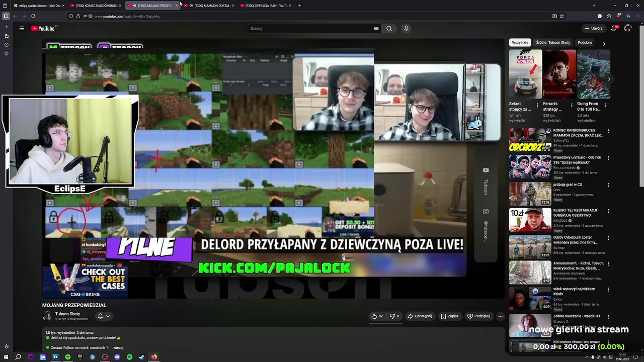The width and height of the screenshot is (644, 362).
Task: Open more actions ellipsis under the video
Action: (500, 316)
